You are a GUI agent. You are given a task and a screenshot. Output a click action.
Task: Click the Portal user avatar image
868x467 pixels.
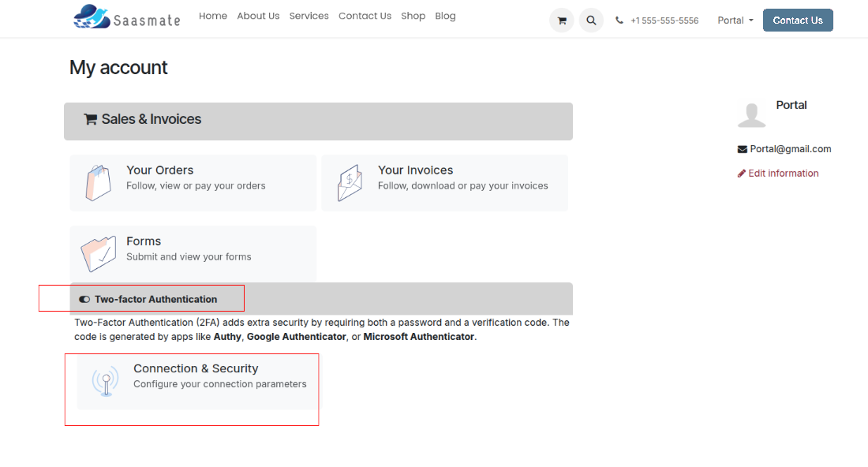[x=751, y=114]
